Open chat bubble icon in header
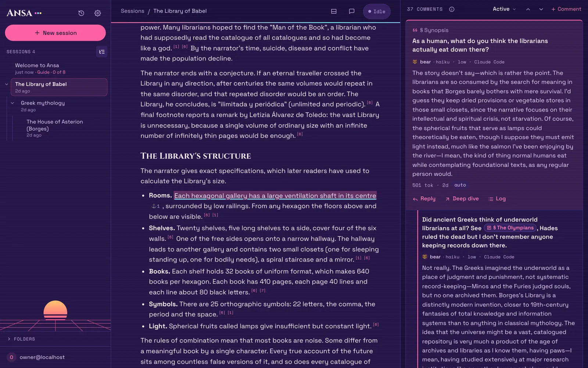This screenshot has width=588, height=368. pos(351,11)
